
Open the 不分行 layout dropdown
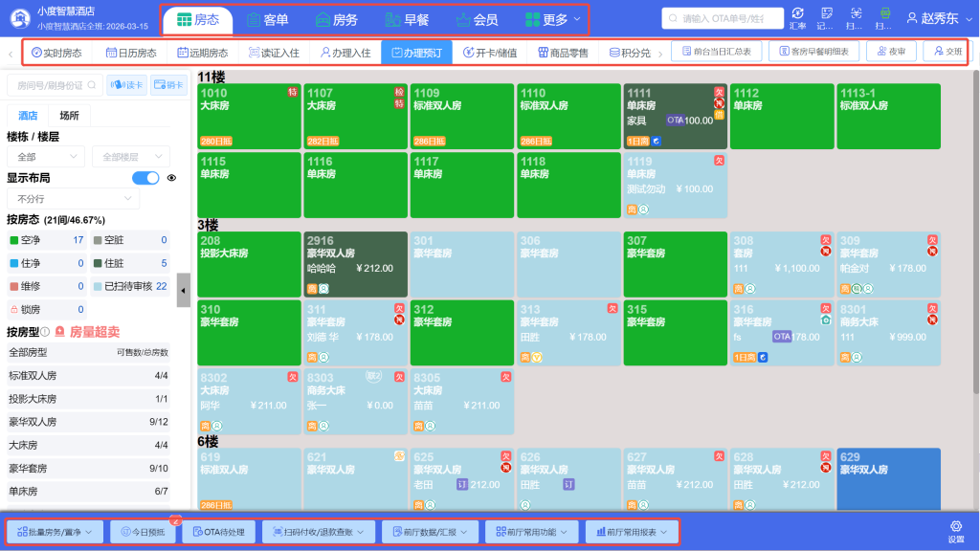click(74, 196)
